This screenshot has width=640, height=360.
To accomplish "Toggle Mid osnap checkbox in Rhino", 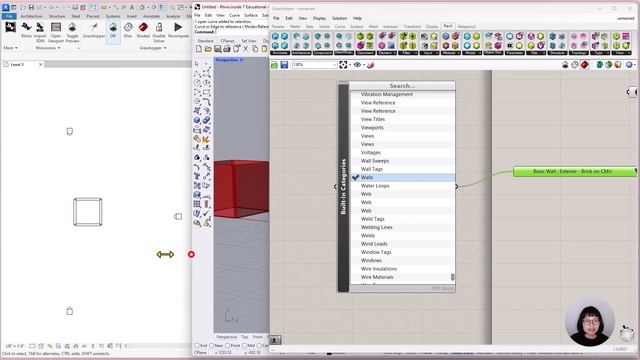I will point(244,346).
